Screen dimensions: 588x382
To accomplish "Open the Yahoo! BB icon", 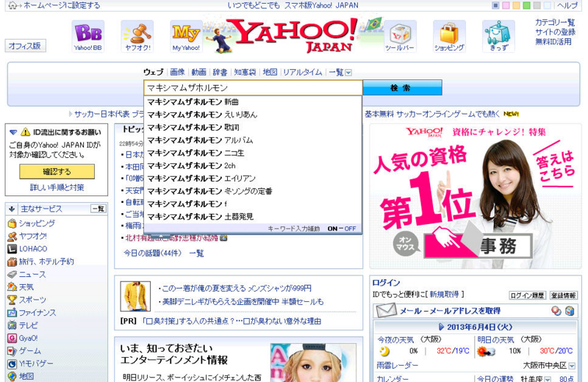I will 87,36.
